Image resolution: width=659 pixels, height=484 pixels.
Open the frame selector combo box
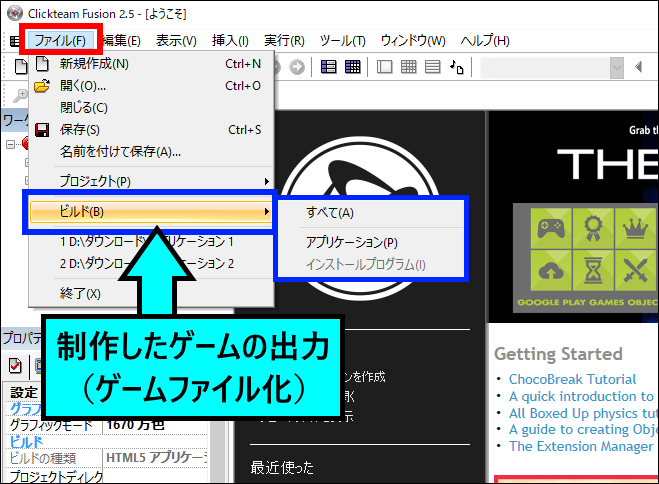click(552, 68)
